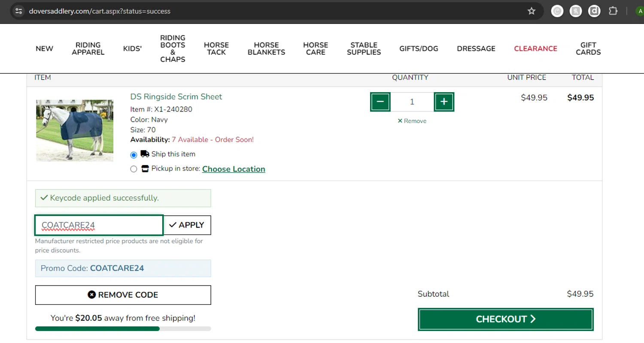Open the STABLE SUPPLIES menu
The image size is (644, 343).
364,48
